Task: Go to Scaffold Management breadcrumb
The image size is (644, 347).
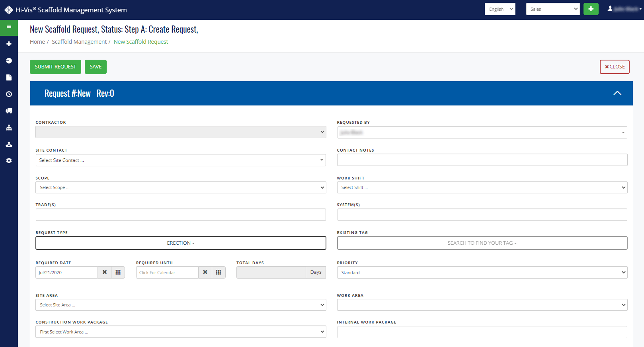Action: coord(79,42)
